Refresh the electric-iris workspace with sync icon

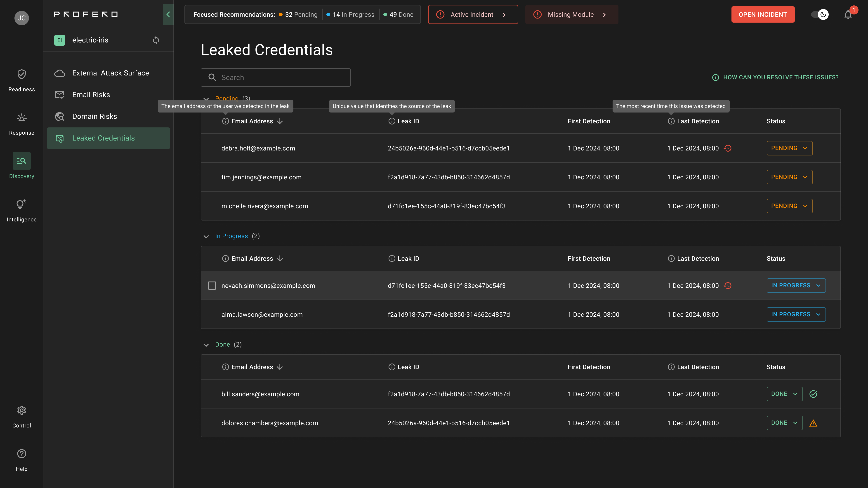click(x=156, y=40)
